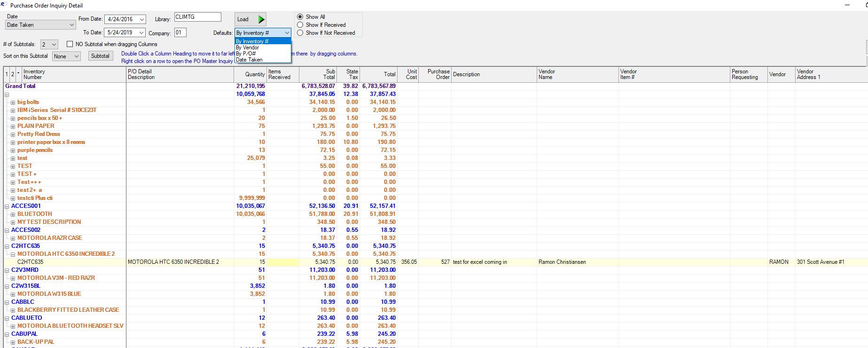Choose By Inventory # in dropdown list
The image size is (868, 348).
coord(263,41)
